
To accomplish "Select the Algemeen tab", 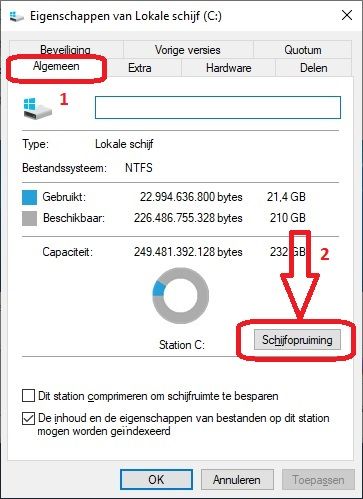I will (x=56, y=66).
